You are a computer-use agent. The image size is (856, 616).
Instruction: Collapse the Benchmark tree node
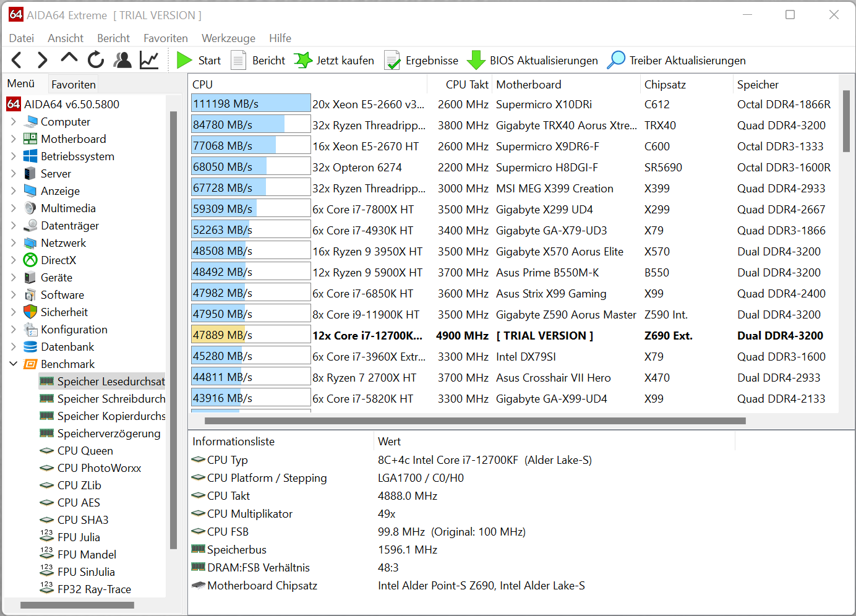(x=14, y=364)
